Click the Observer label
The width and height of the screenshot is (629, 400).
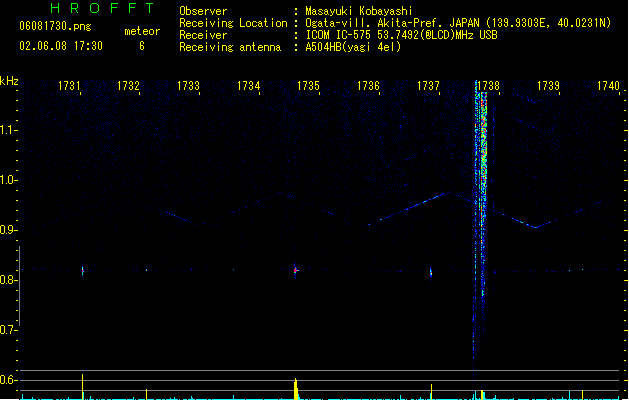click(203, 11)
